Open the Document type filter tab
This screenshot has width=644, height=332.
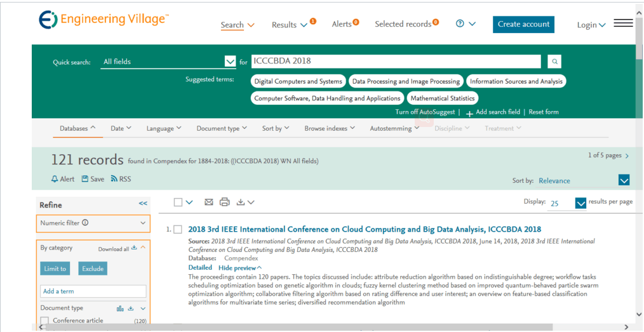pyautogui.click(x=222, y=128)
